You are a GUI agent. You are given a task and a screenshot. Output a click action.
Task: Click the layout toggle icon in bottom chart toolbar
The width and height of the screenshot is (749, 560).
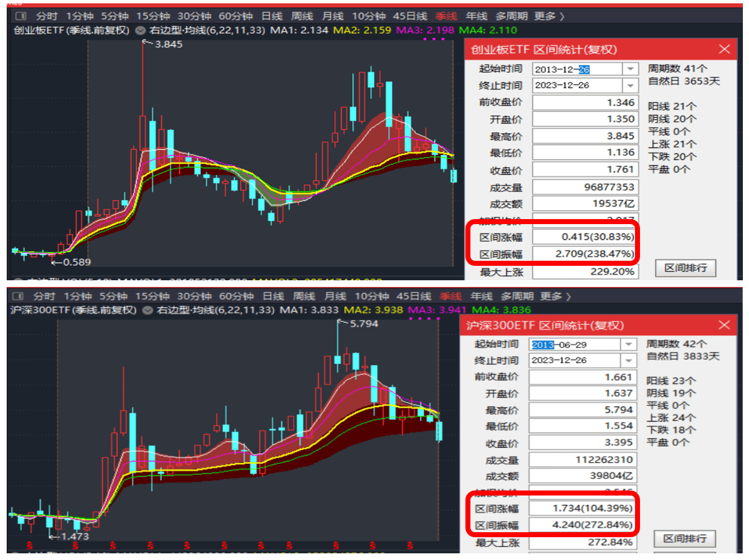click(x=17, y=296)
